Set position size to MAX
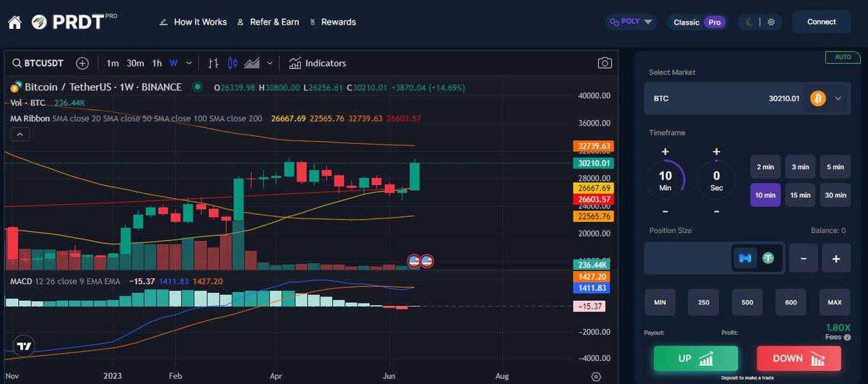This screenshot has width=868, height=384. (835, 302)
